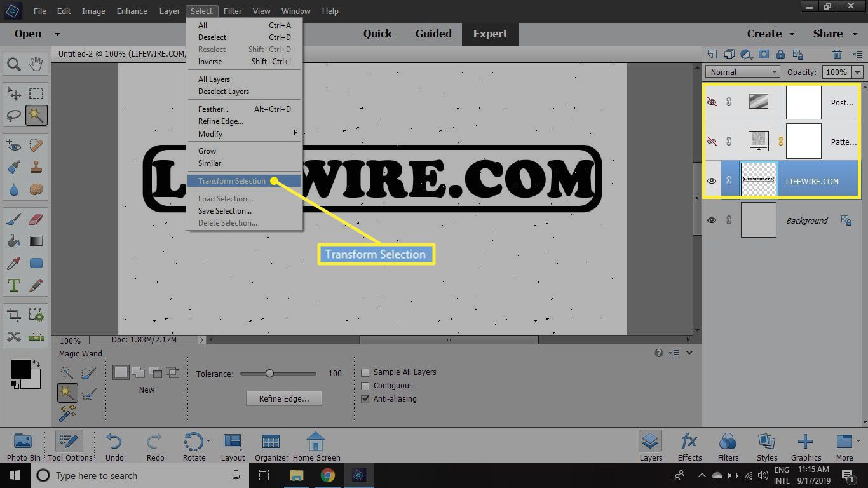Choose Auto Selection tool in Tool Options

(67, 414)
